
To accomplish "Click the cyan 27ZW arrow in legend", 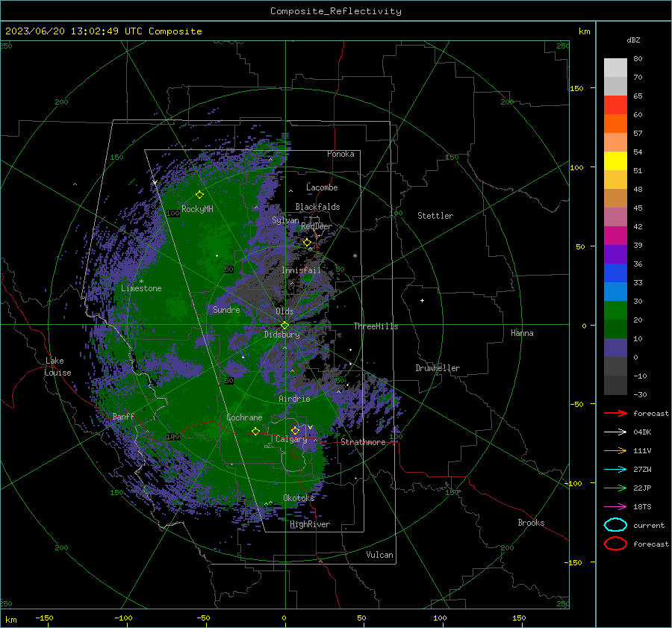I will [615, 470].
